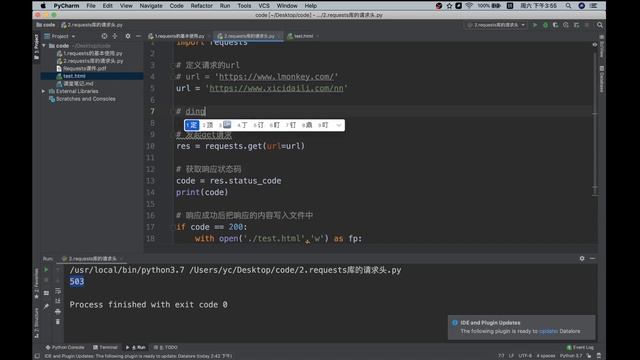This screenshot has width=640, height=360.
Task: Toggle Favorites tool window side tab
Action: 36,284
